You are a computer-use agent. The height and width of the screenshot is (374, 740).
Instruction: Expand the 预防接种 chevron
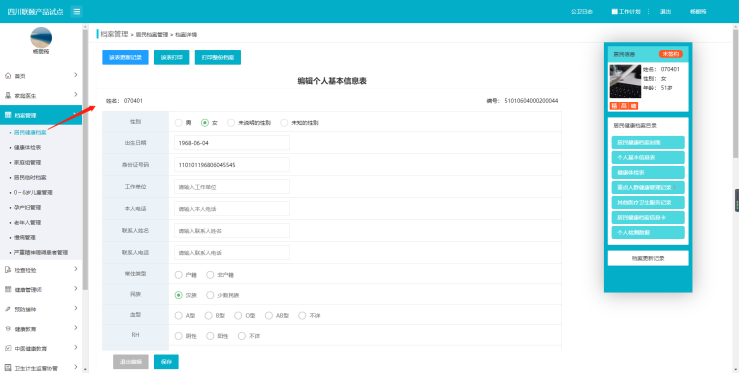tap(76, 308)
